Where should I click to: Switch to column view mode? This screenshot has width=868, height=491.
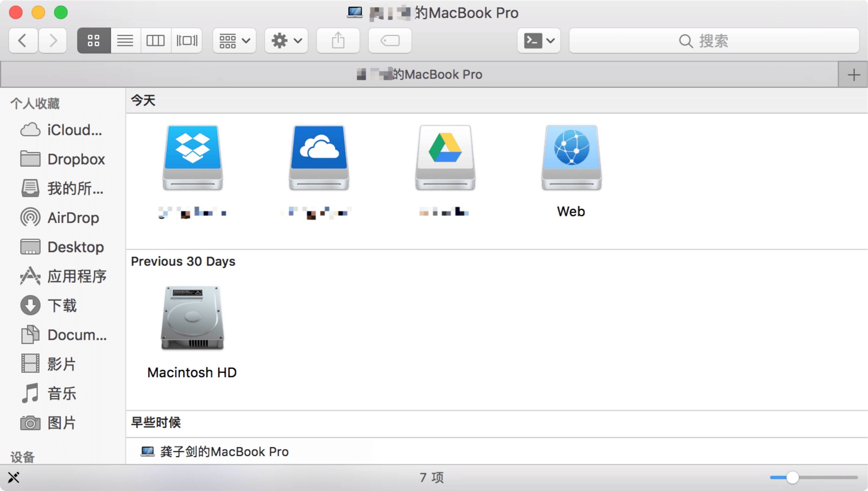coord(156,41)
